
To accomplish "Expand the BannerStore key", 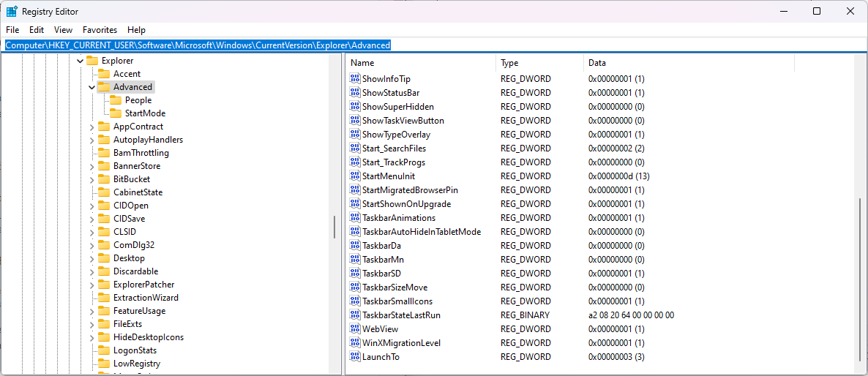I will (92, 166).
